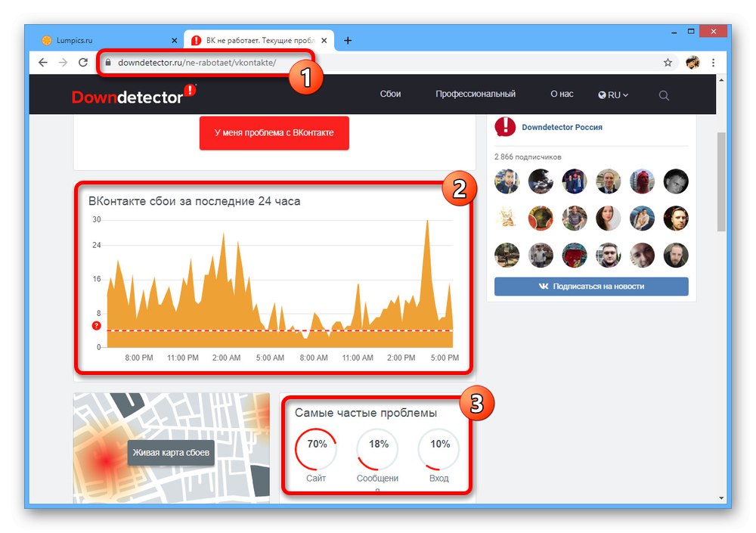Click the 'Самые частые проблемы' heading
Screen dimensions: 756x533
pyautogui.click(x=366, y=413)
